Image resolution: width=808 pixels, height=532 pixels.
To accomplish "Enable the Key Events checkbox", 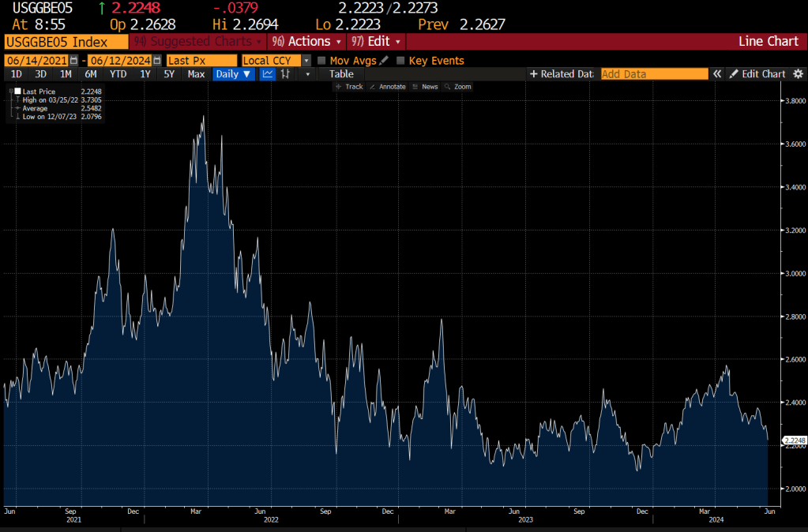I will [x=400, y=61].
